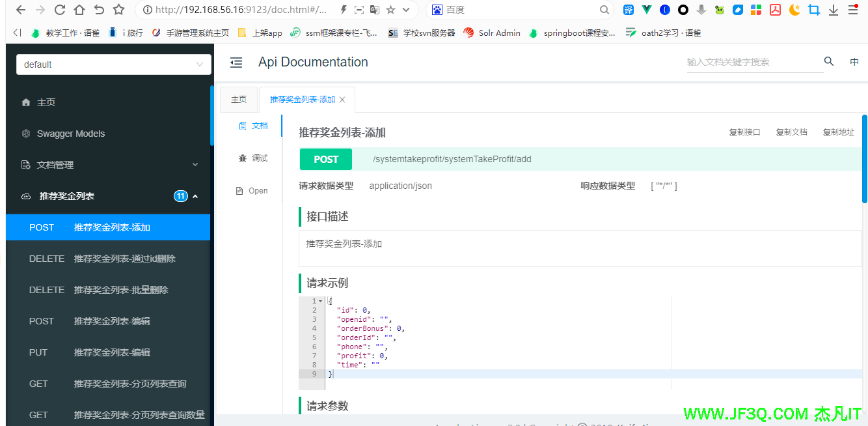Click the search magnifier icon in header
Image resolution: width=868 pixels, height=426 pixels.
[x=828, y=62]
